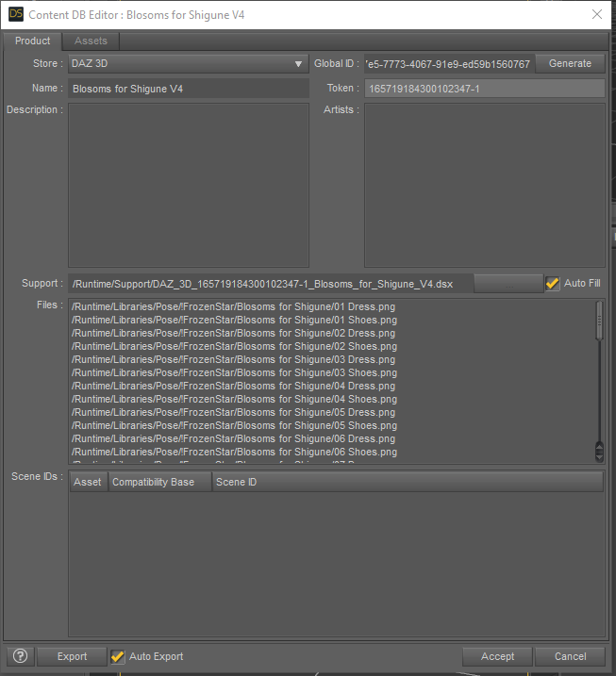Click the Files list vertical scrollbar handle

coord(599,321)
